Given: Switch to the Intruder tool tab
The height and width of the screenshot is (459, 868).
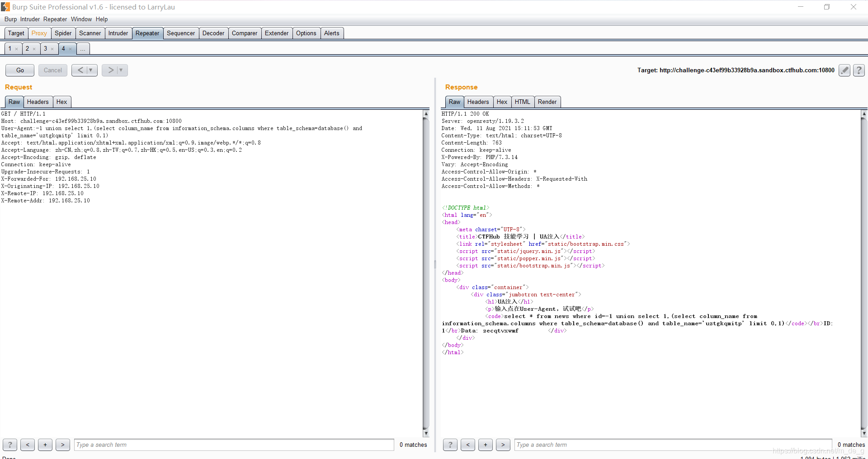Looking at the screenshot, I should [x=118, y=33].
